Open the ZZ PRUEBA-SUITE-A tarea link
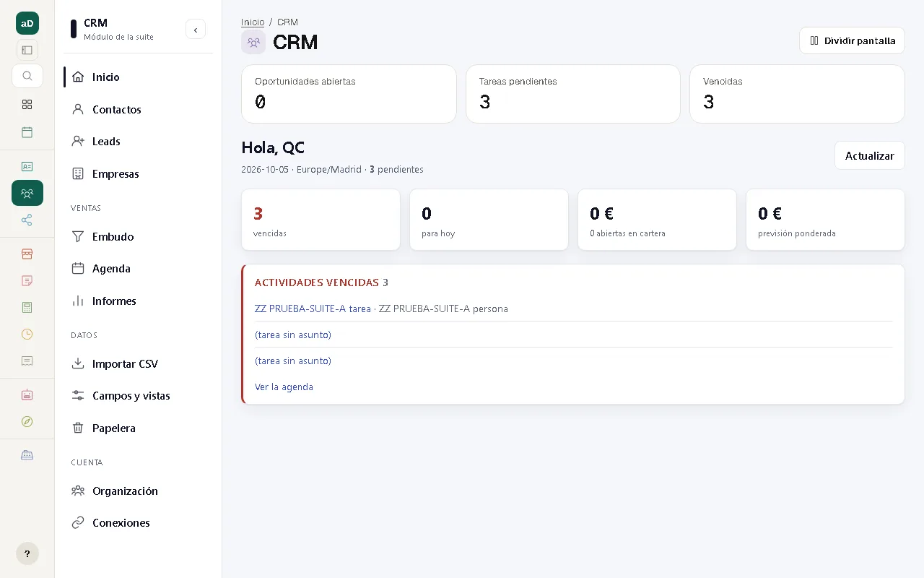Image resolution: width=924 pixels, height=578 pixels. 313,309
